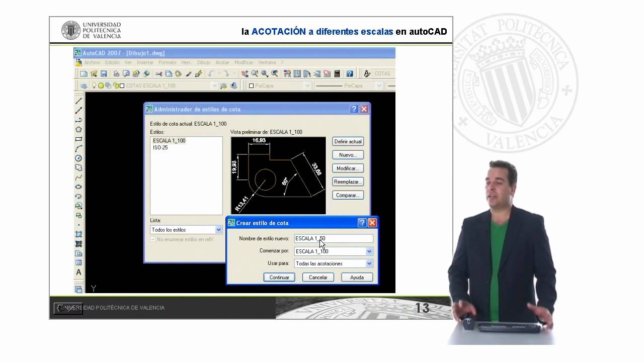The width and height of the screenshot is (644, 362).
Task: Click the Continuar button
Action: tap(279, 277)
